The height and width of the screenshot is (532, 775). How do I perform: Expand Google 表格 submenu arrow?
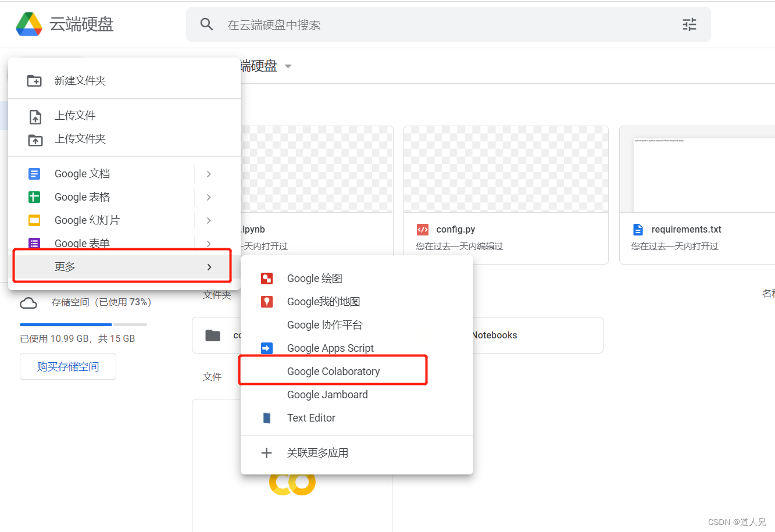(x=209, y=197)
